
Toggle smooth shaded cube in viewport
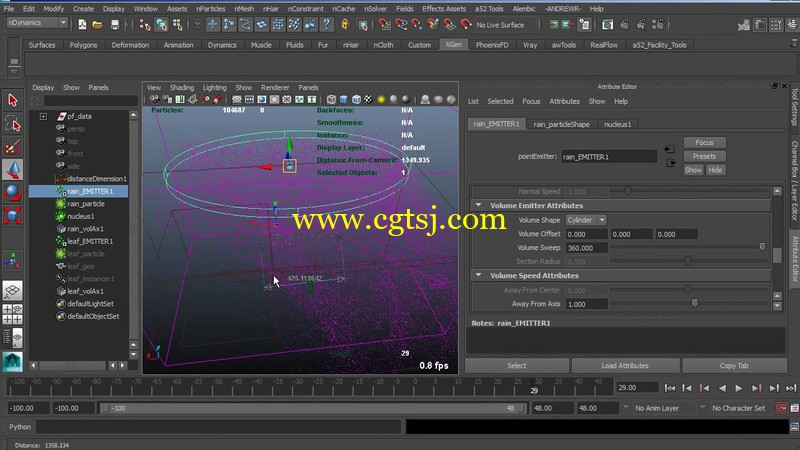pyautogui.click(x=343, y=99)
